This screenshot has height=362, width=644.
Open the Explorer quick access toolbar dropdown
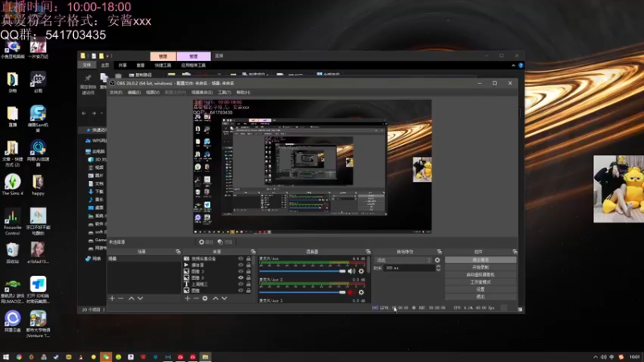(108, 56)
